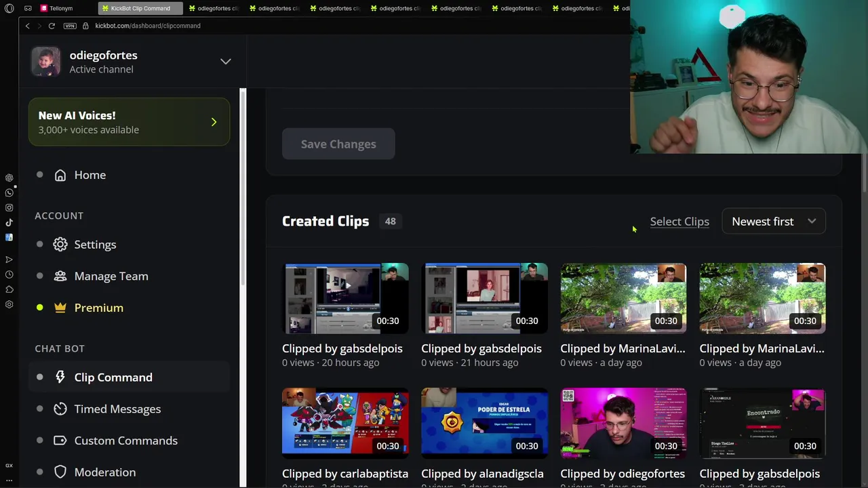Click the odiegofortes channel avatar
Screen dimensions: 868x488
pyautogui.click(x=45, y=62)
